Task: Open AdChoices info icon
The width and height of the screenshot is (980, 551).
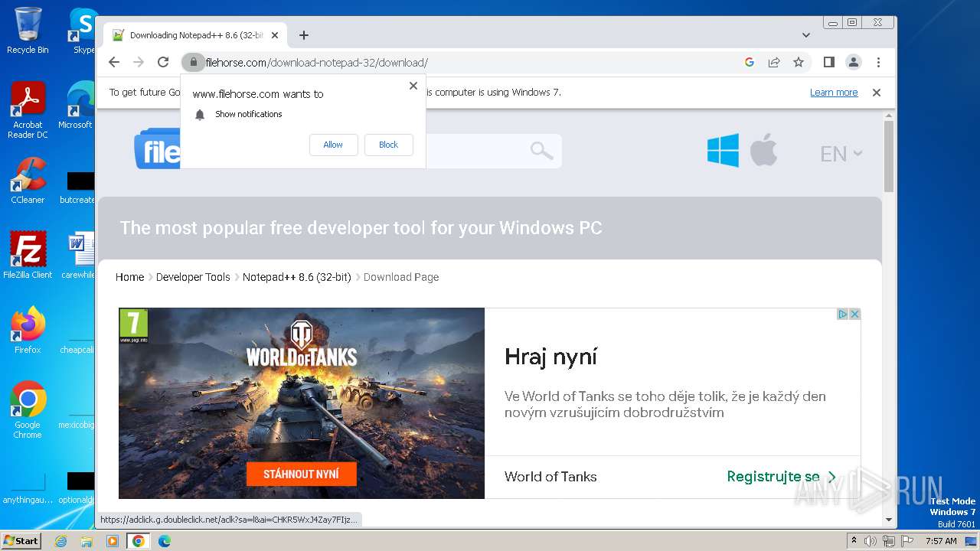Action: pyautogui.click(x=842, y=314)
